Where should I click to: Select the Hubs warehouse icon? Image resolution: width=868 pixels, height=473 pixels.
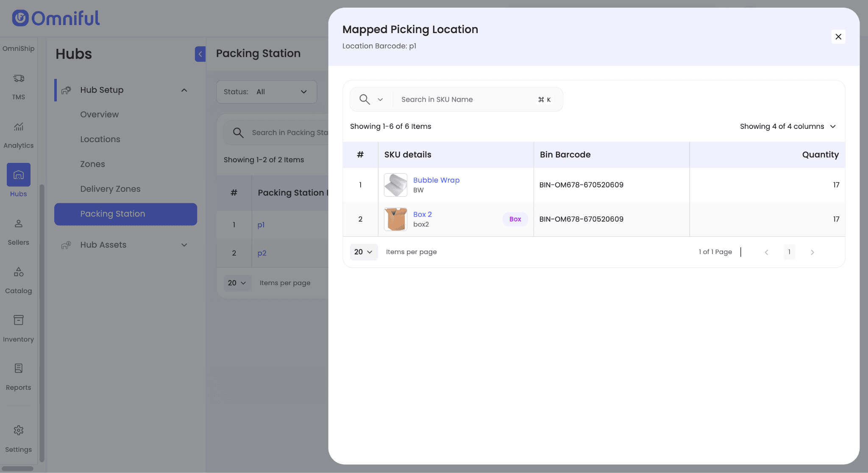[x=18, y=175]
